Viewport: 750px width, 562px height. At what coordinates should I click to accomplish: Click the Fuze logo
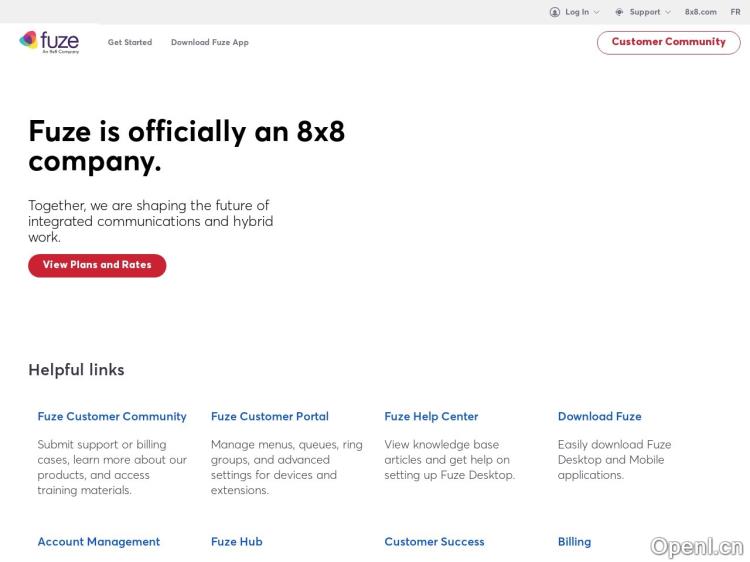pyautogui.click(x=49, y=41)
